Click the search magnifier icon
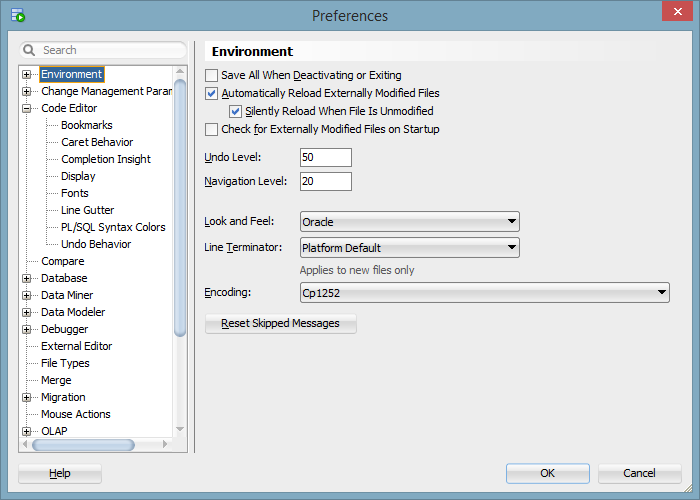The image size is (700, 500). point(30,50)
